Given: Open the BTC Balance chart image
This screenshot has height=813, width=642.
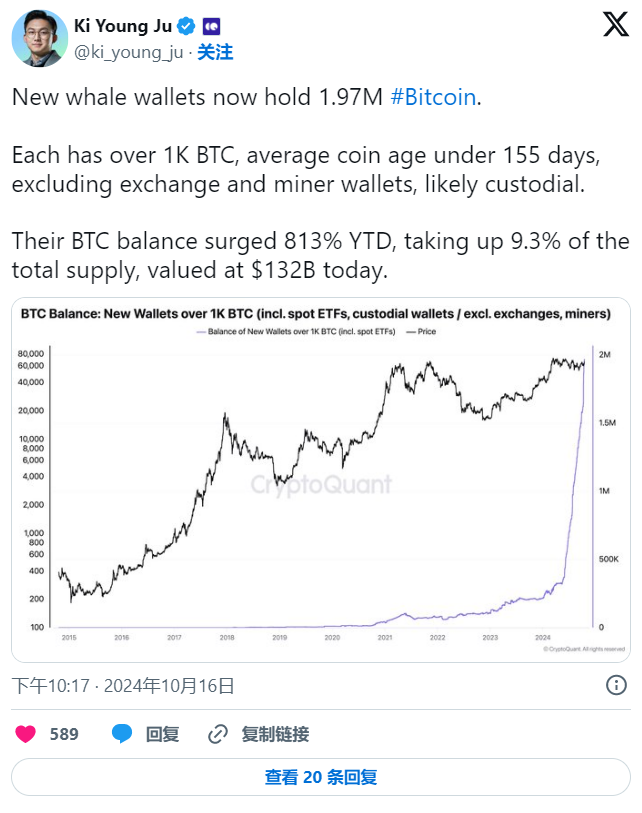Looking at the screenshot, I should (x=321, y=480).
